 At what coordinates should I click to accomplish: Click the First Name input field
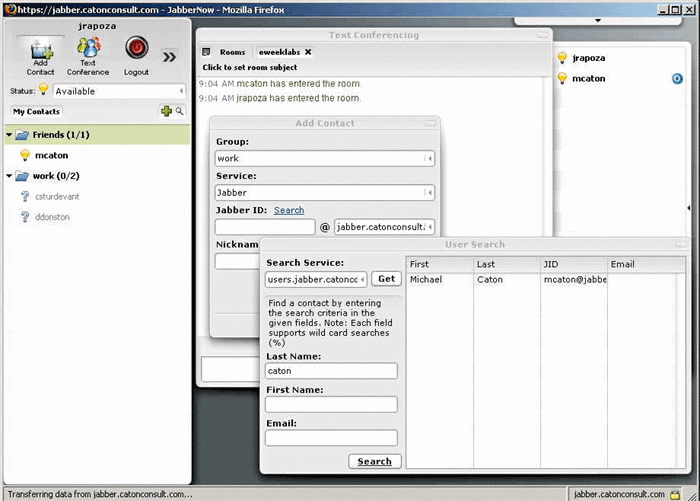331,405
